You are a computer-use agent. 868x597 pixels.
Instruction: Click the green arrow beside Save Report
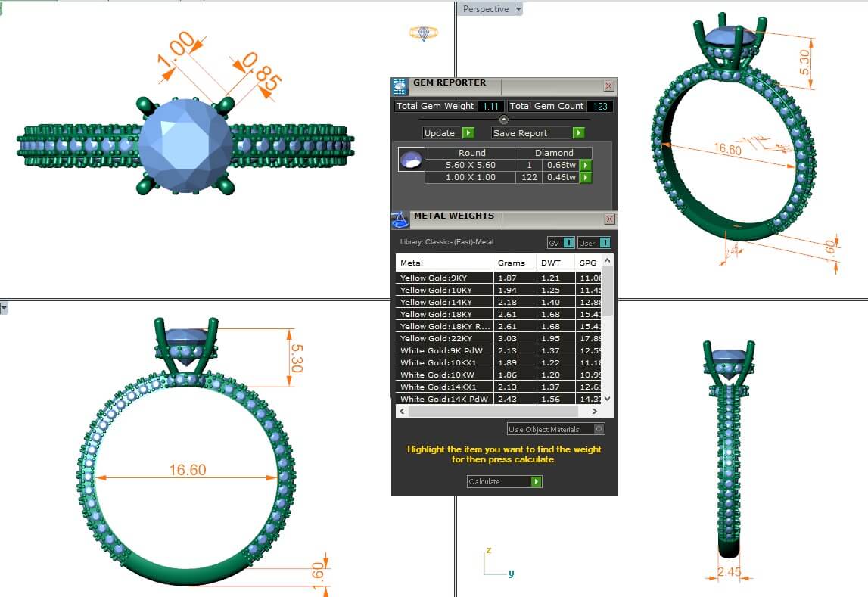578,133
